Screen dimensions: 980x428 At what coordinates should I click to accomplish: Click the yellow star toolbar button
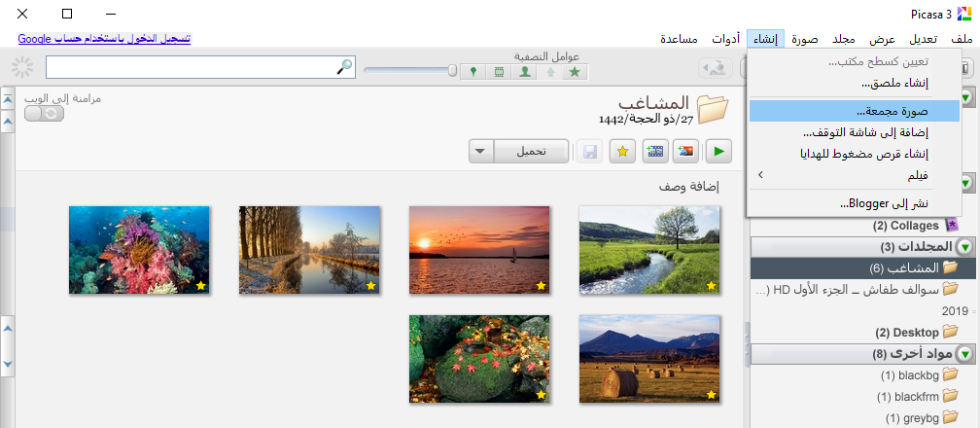click(x=622, y=151)
